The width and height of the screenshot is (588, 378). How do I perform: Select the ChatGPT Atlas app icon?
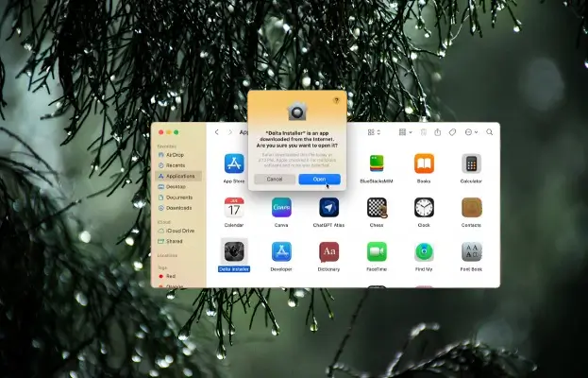tap(328, 208)
